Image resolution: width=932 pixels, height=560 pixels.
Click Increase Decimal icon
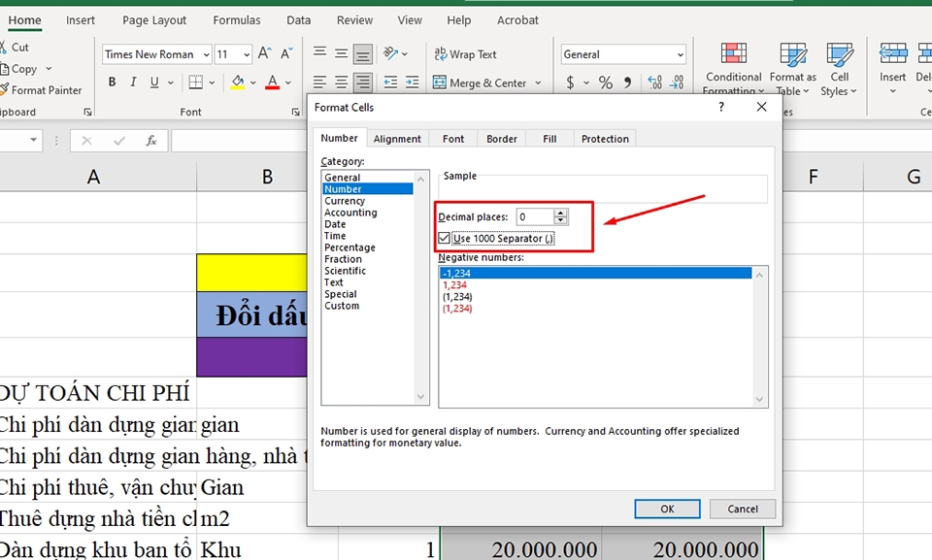click(655, 82)
